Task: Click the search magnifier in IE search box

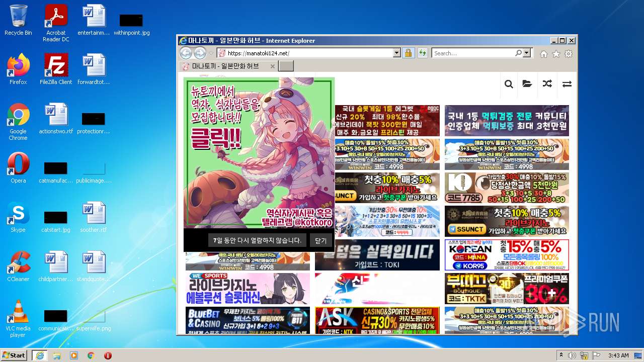Action: coord(518,53)
